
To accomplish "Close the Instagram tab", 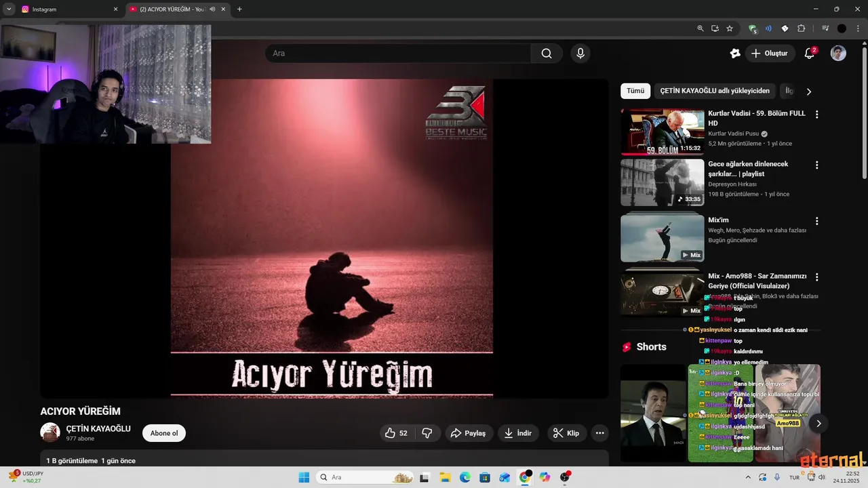I will point(115,9).
